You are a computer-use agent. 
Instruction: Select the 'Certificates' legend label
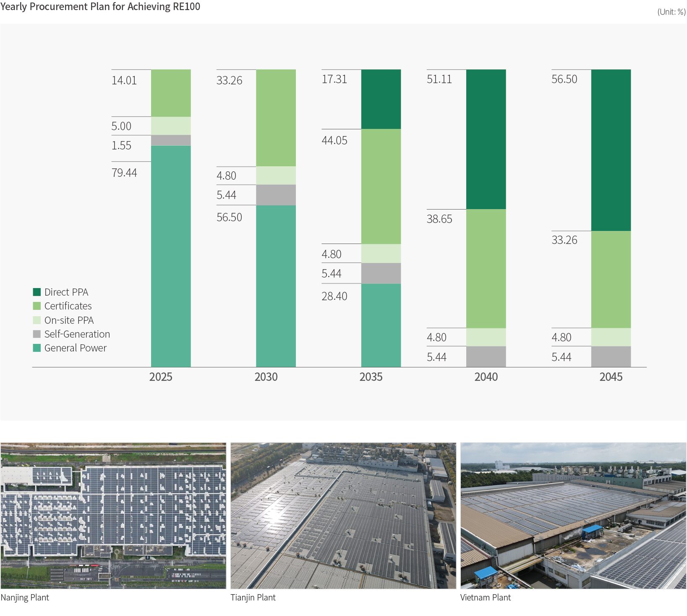coord(68,306)
